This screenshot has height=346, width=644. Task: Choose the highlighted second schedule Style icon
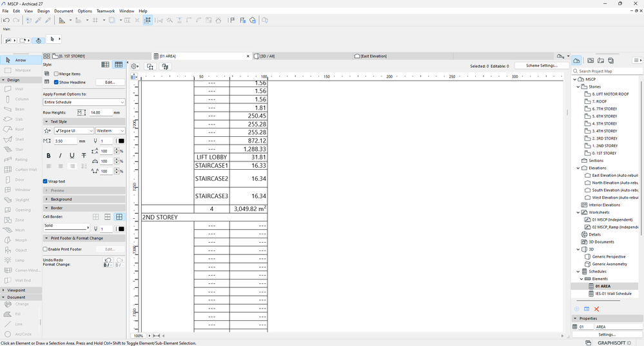click(119, 65)
